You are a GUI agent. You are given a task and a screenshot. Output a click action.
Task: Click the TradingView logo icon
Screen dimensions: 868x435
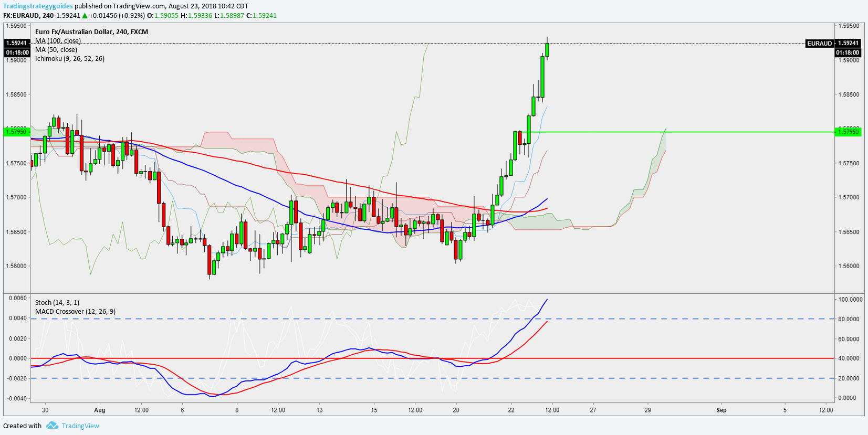tap(52, 426)
